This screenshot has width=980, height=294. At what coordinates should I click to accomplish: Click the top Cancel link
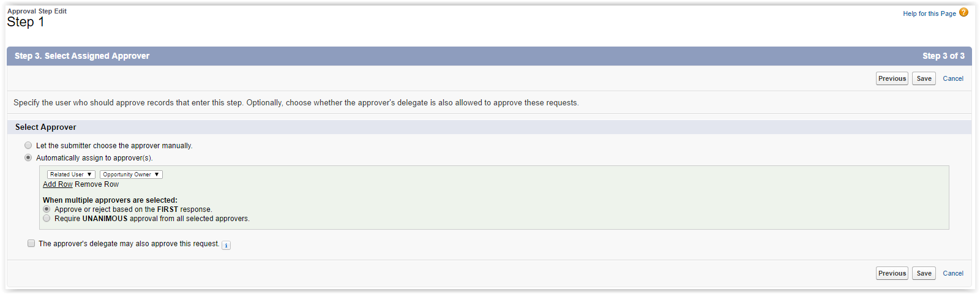click(x=953, y=78)
